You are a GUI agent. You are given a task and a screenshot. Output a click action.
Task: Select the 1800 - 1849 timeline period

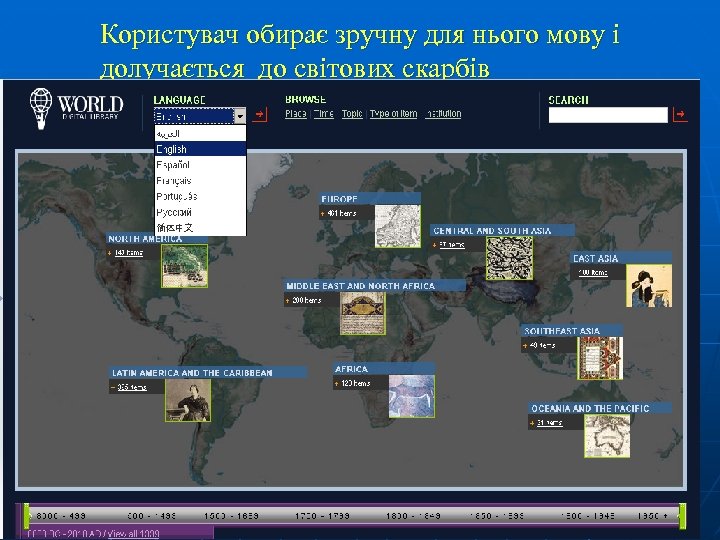coord(413,516)
